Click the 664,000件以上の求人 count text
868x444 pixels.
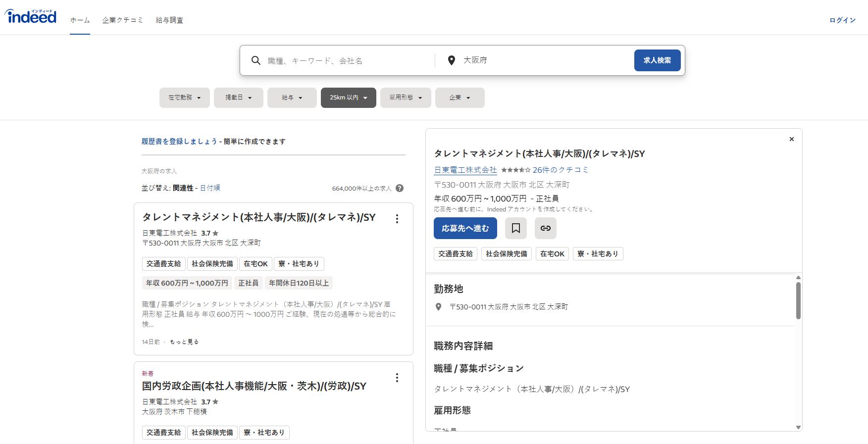pos(361,189)
